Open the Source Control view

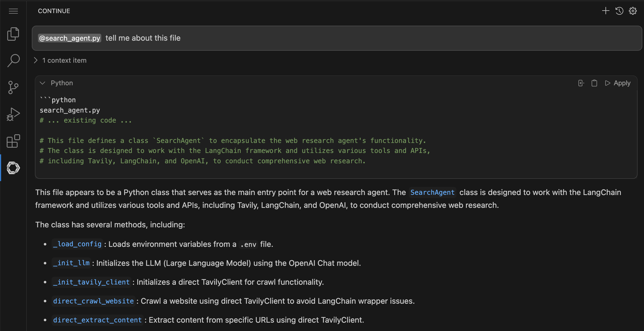[x=13, y=87]
